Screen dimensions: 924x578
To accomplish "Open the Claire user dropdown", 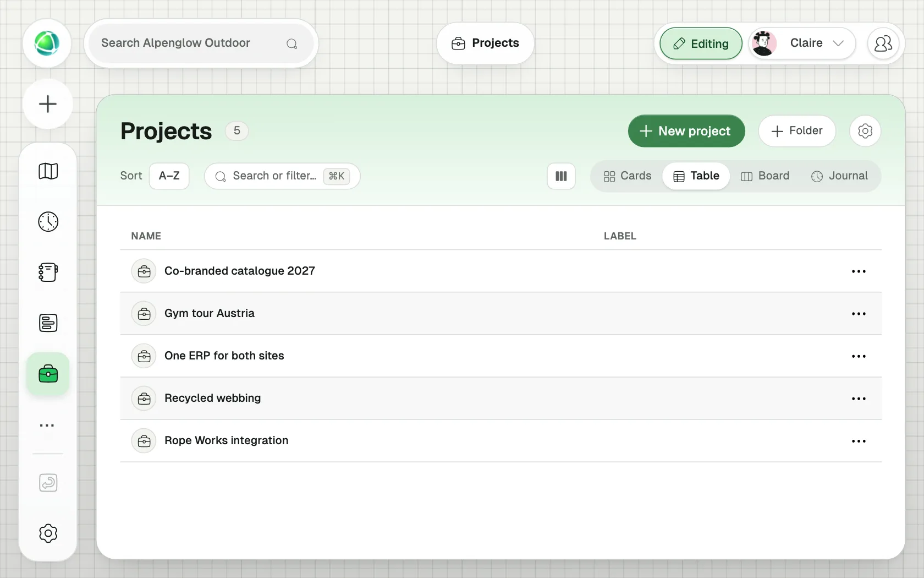I will pos(802,43).
